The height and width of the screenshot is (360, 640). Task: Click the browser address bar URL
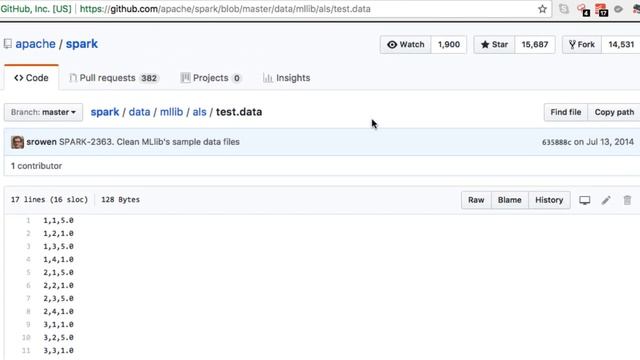tap(225, 9)
